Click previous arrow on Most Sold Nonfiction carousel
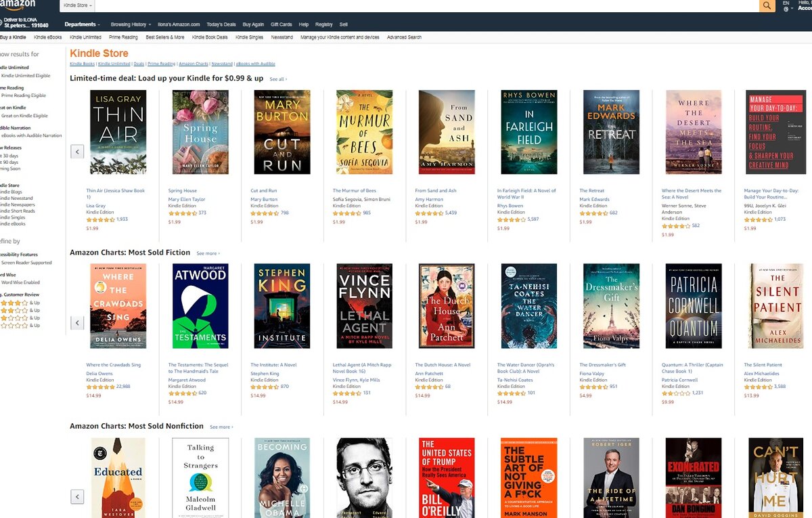The image size is (812, 518). click(77, 496)
